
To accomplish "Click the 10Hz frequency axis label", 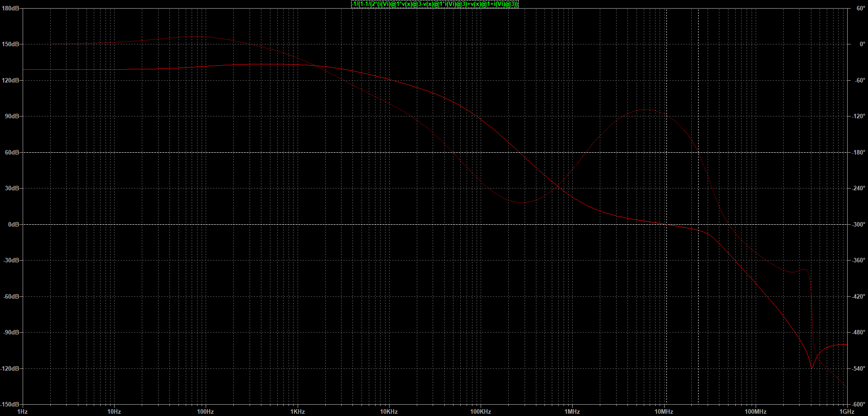I will tap(114, 411).
